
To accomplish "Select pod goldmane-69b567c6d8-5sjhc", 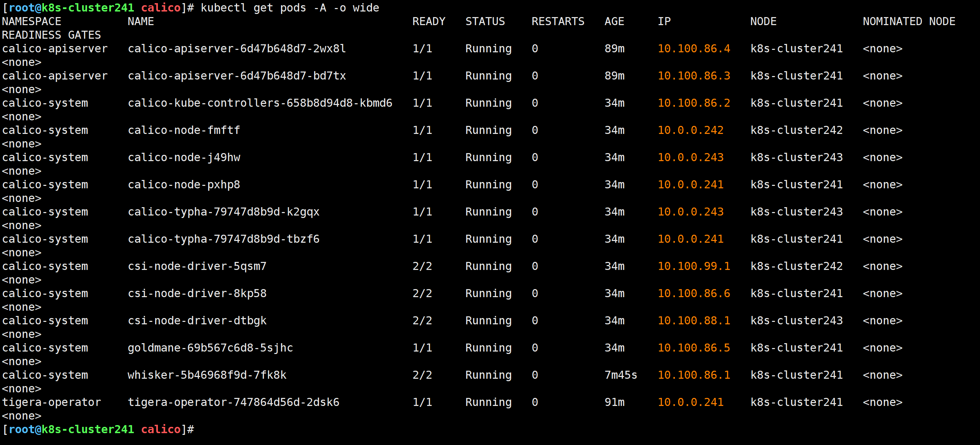I will (x=210, y=348).
